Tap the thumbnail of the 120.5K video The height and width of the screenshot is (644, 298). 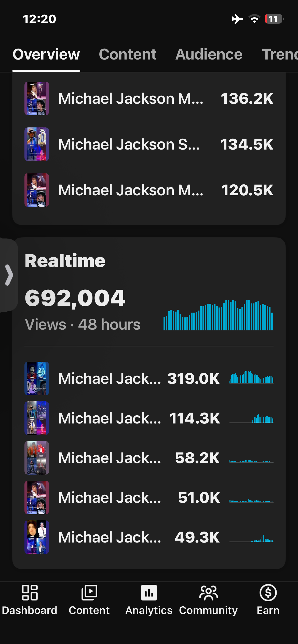pos(37,190)
